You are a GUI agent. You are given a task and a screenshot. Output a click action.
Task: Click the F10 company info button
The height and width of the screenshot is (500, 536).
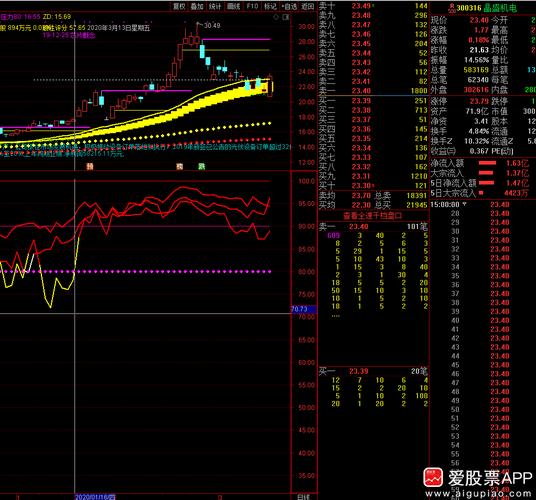pyautogui.click(x=252, y=6)
